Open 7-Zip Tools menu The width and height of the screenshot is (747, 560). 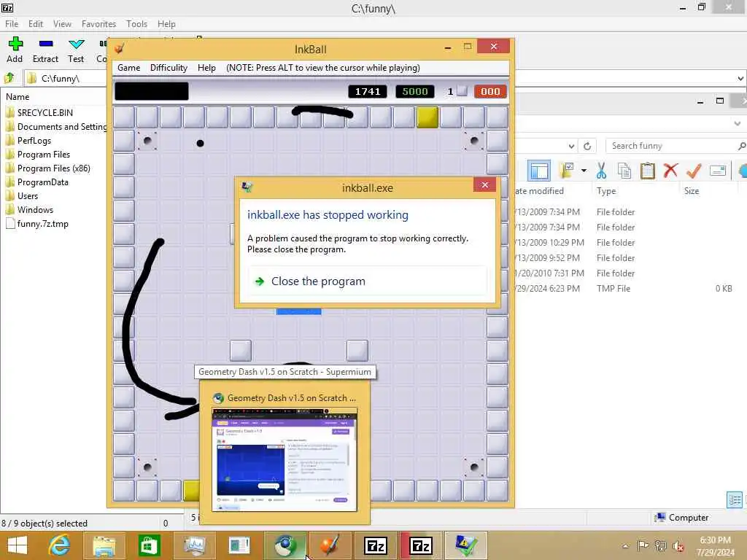click(136, 24)
